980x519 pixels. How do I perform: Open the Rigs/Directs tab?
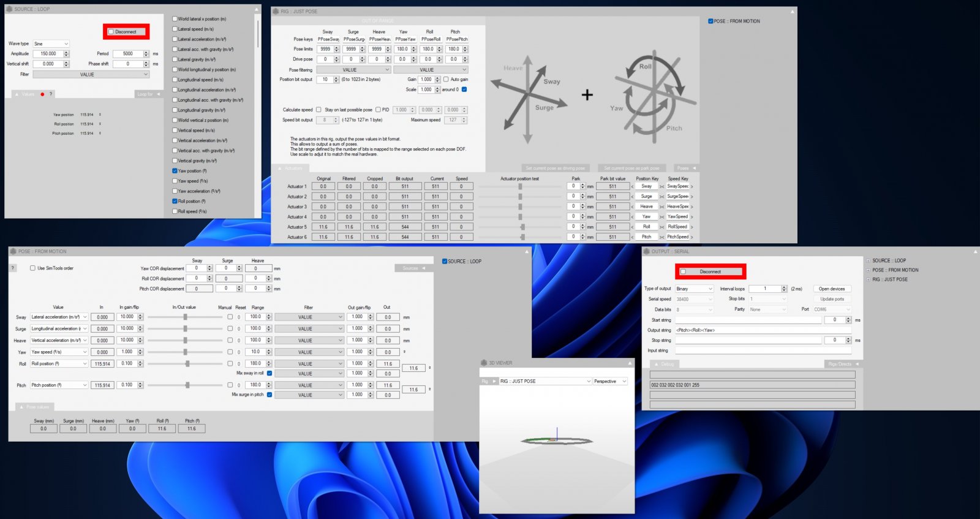click(x=842, y=364)
